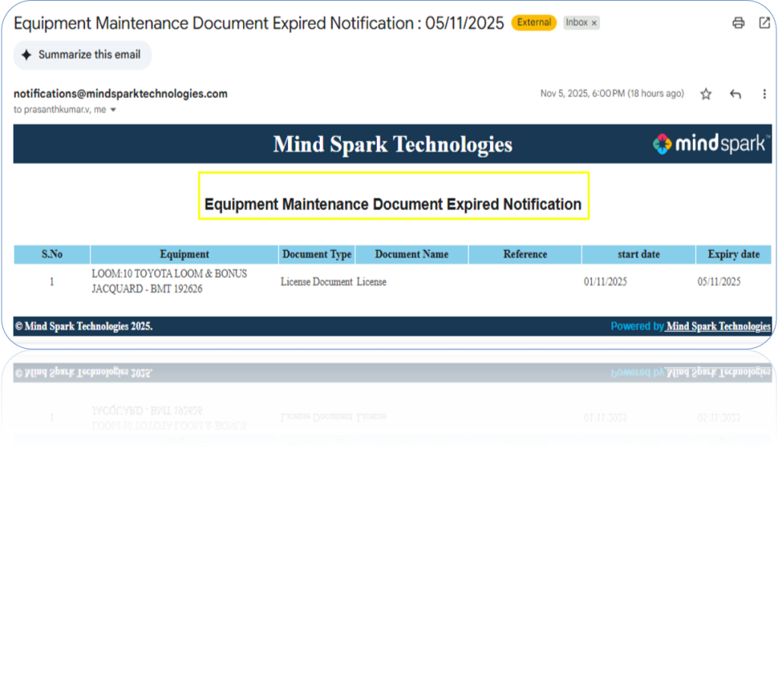This screenshot has height=700, width=778.
Task: Click the mindspark logo in banner
Action: pos(710,144)
